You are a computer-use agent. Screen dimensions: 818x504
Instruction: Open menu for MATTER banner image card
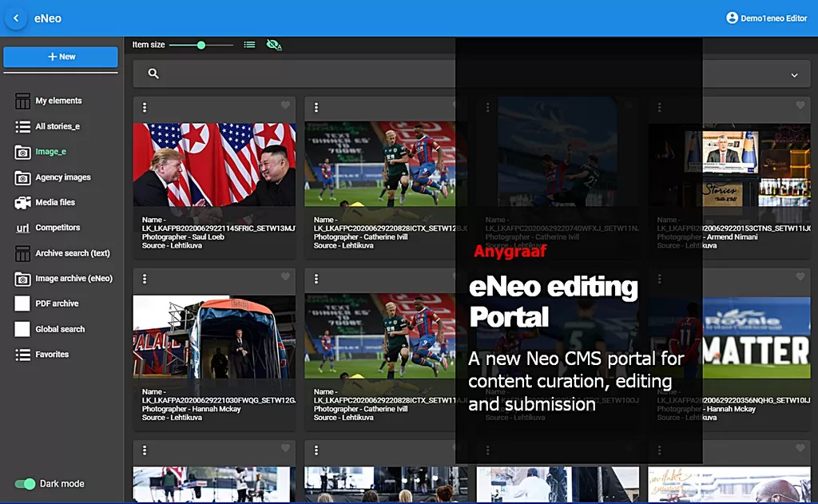point(659,279)
